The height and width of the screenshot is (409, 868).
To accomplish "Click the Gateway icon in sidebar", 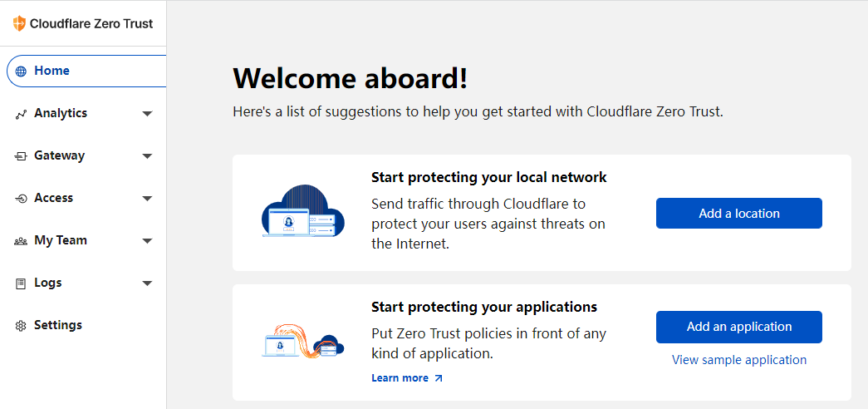I will (21, 156).
